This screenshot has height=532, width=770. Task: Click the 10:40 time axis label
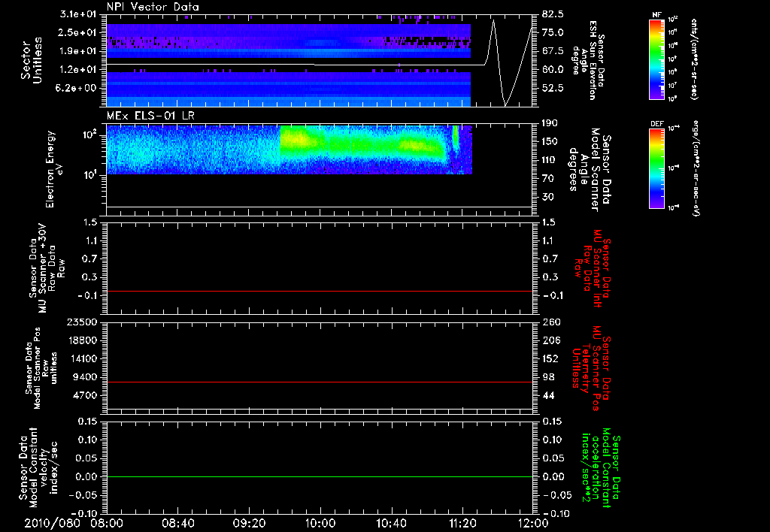pyautogui.click(x=391, y=523)
